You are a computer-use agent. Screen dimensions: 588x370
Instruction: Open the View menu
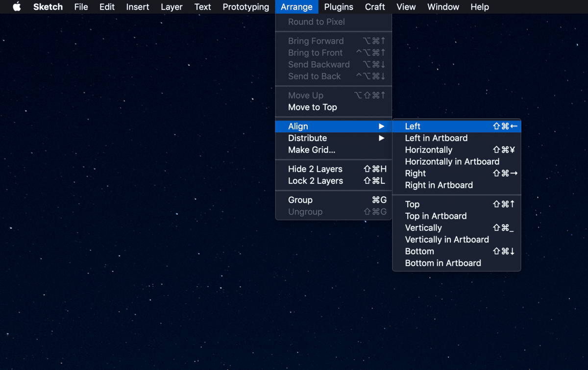(x=406, y=7)
